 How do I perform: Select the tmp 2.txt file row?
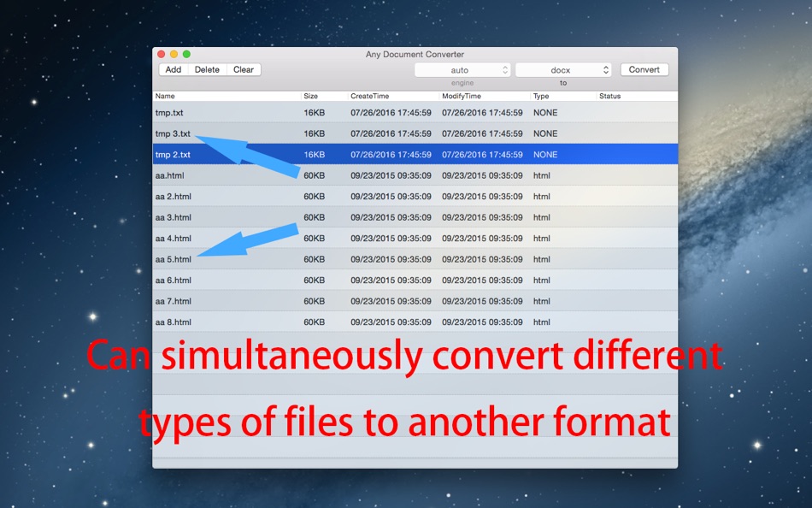coord(415,155)
